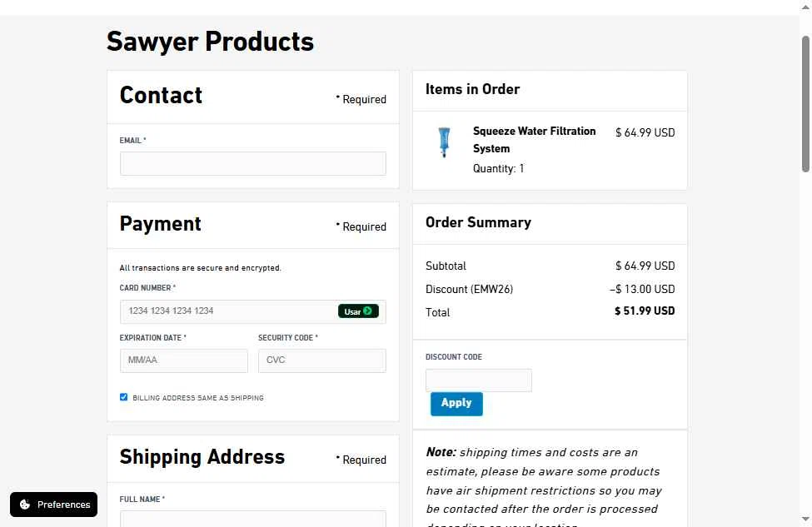The image size is (812, 527).
Task: Apply the discount code
Action: 456,404
